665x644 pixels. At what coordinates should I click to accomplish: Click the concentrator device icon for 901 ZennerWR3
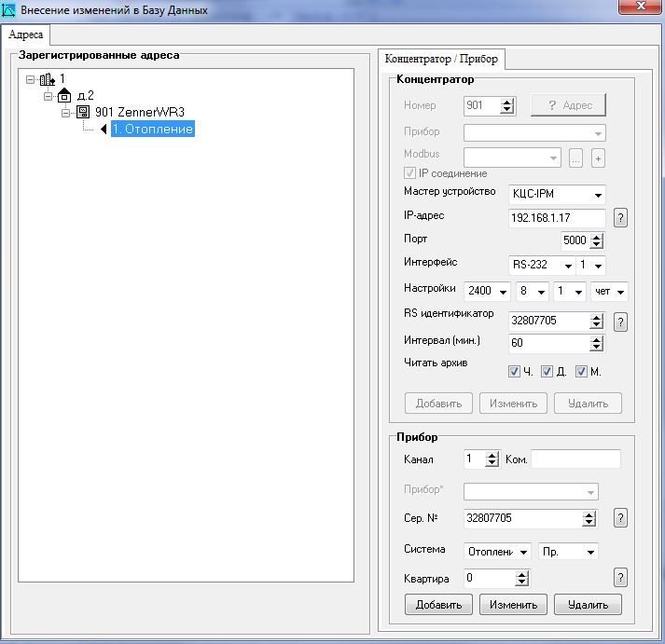[x=82, y=113]
